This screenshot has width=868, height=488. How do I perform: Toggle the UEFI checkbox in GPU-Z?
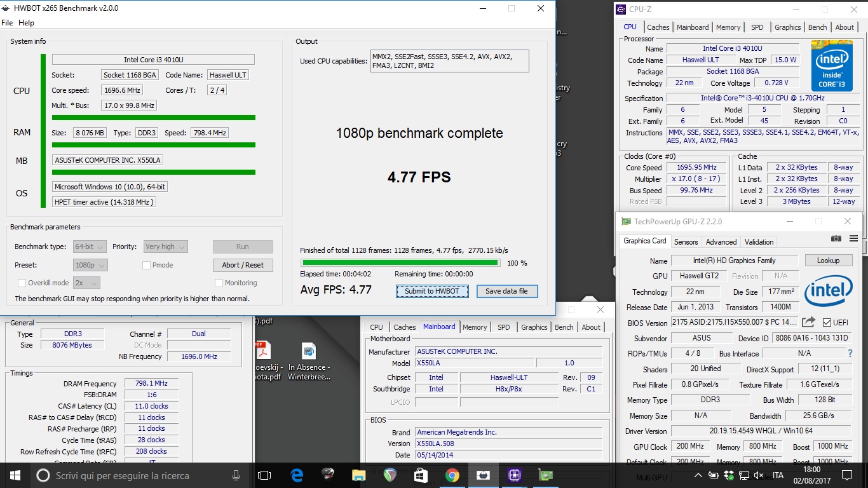(827, 322)
